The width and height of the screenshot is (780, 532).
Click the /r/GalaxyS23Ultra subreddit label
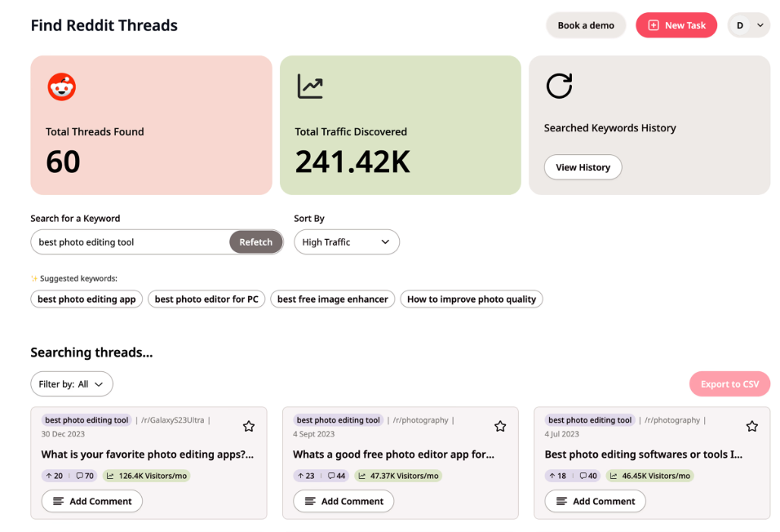pyautogui.click(x=173, y=420)
